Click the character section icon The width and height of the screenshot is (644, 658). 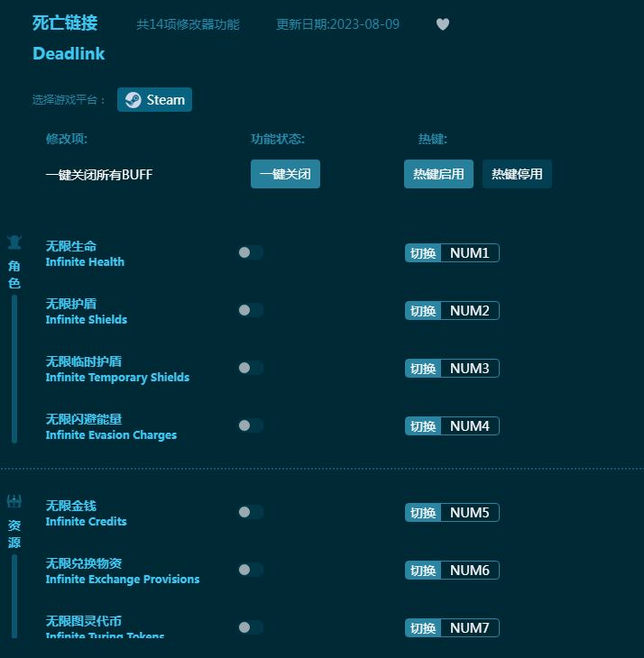[x=14, y=242]
